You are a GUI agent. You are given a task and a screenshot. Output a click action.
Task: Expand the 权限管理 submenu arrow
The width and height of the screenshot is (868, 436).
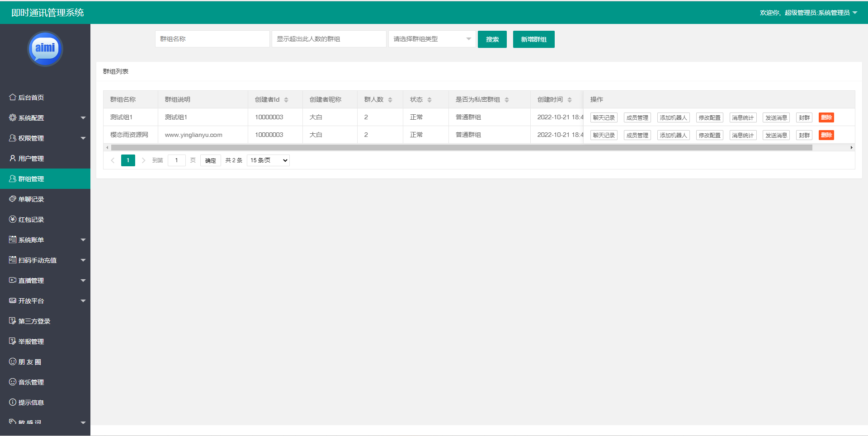83,138
